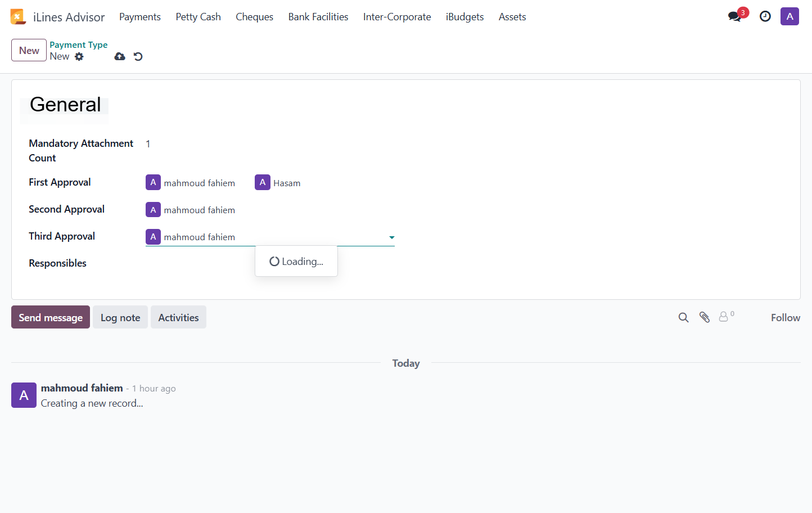
Task: Discard changes with the undo arrow icon
Action: pyautogui.click(x=138, y=56)
